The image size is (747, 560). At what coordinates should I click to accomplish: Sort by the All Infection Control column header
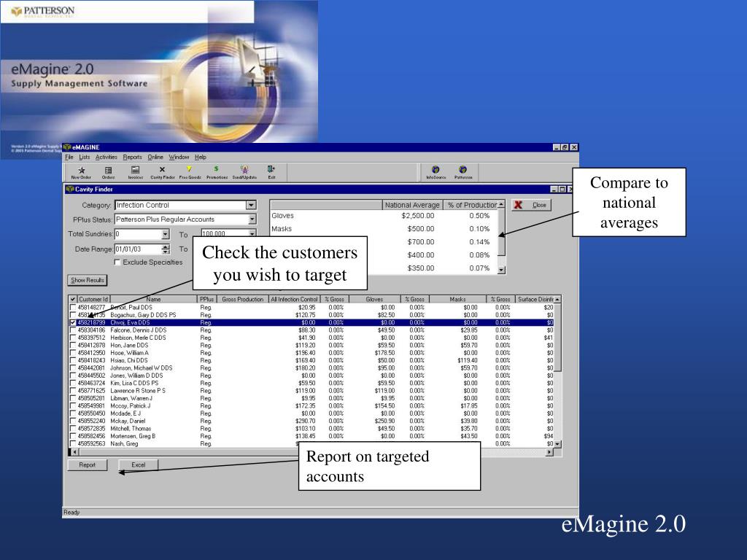[294, 300]
